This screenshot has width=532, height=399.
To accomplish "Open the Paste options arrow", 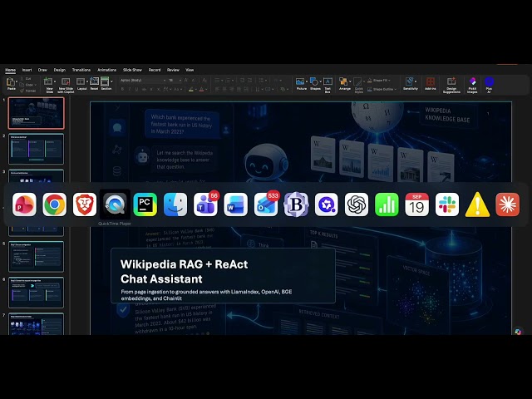I will [x=17, y=81].
